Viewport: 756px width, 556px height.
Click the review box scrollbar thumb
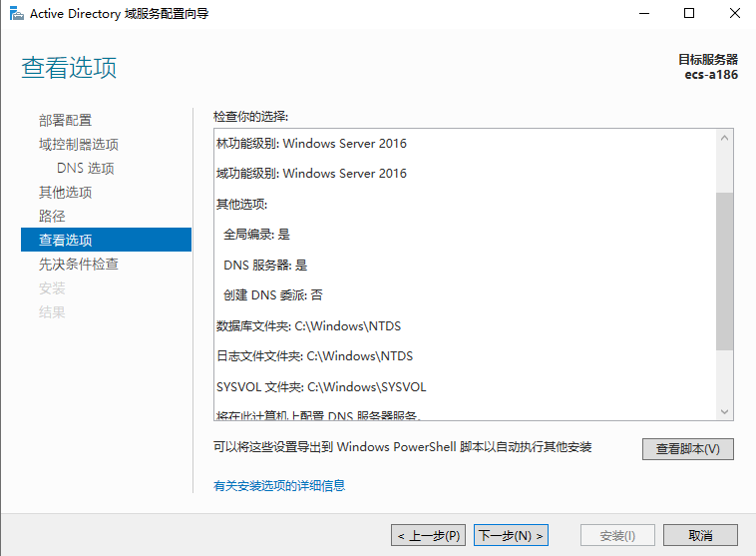coord(724,272)
